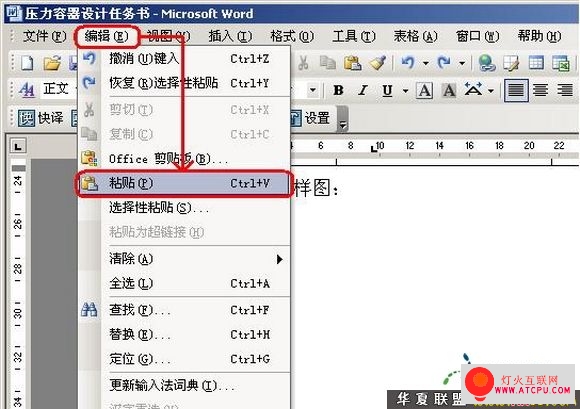Click the Undo arrow toolbar icon

tap(408, 63)
